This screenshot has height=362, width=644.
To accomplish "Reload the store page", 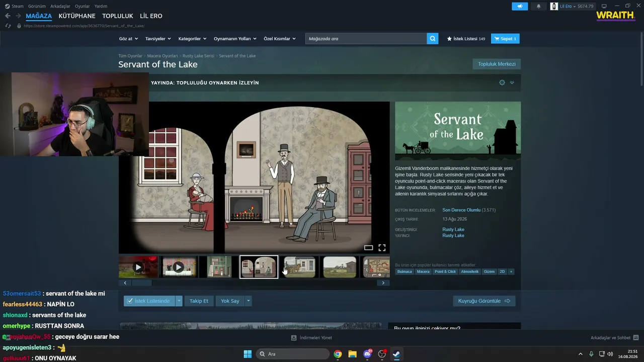I will pyautogui.click(x=8, y=26).
